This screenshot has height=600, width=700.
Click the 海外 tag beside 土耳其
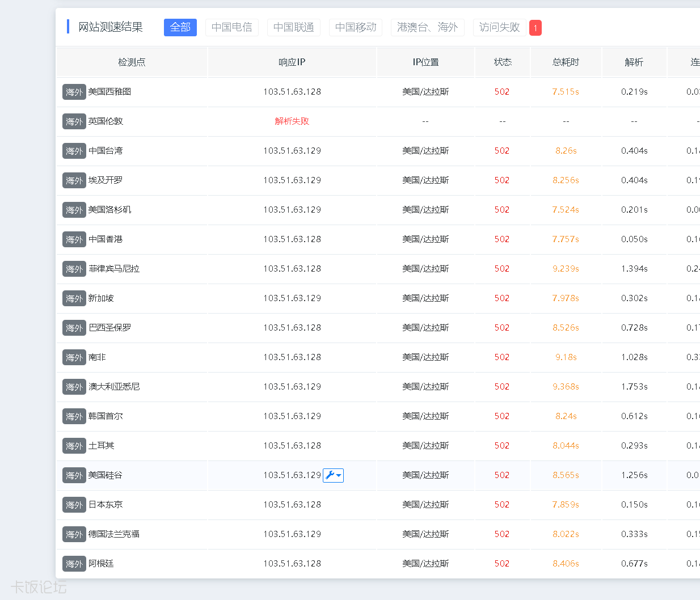click(x=74, y=446)
